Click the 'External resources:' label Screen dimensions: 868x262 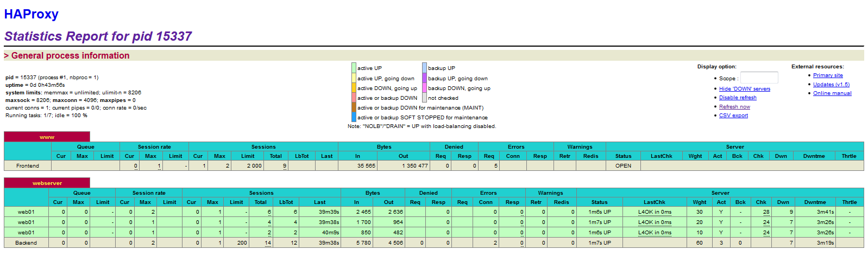pyautogui.click(x=817, y=67)
